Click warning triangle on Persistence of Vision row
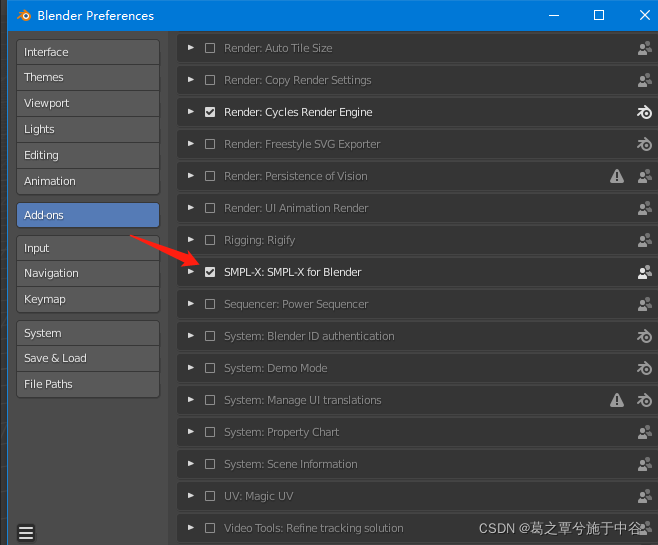The height and width of the screenshot is (545, 658). (x=617, y=176)
